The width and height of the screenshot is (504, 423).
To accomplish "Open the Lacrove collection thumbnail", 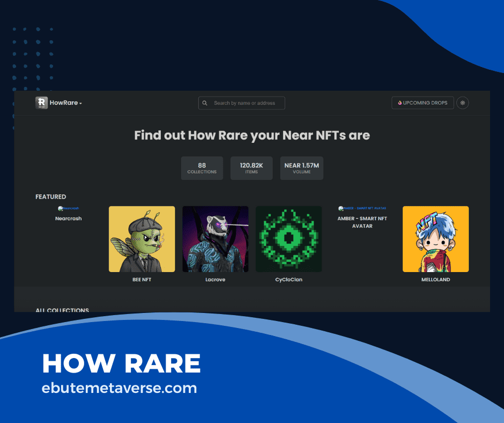I will coord(216,239).
